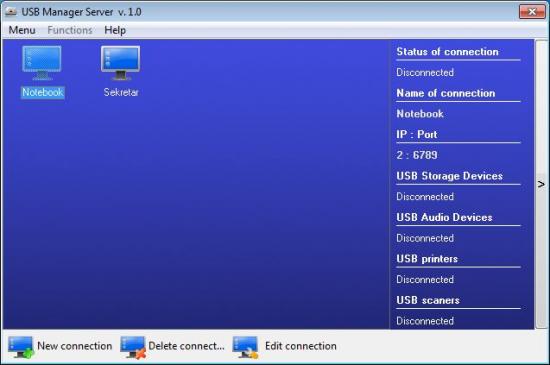Click the USB Storage Devices heading
The image size is (550, 365).
449,176
